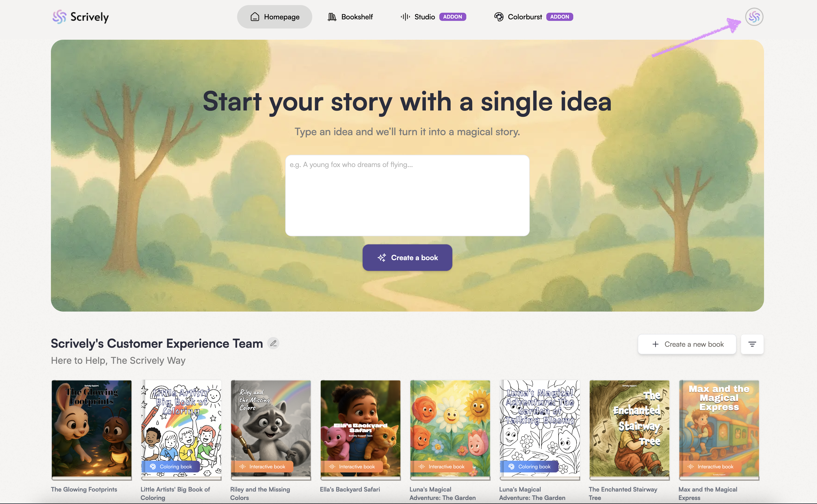Open the profile avatar in the top right

[x=754, y=17]
